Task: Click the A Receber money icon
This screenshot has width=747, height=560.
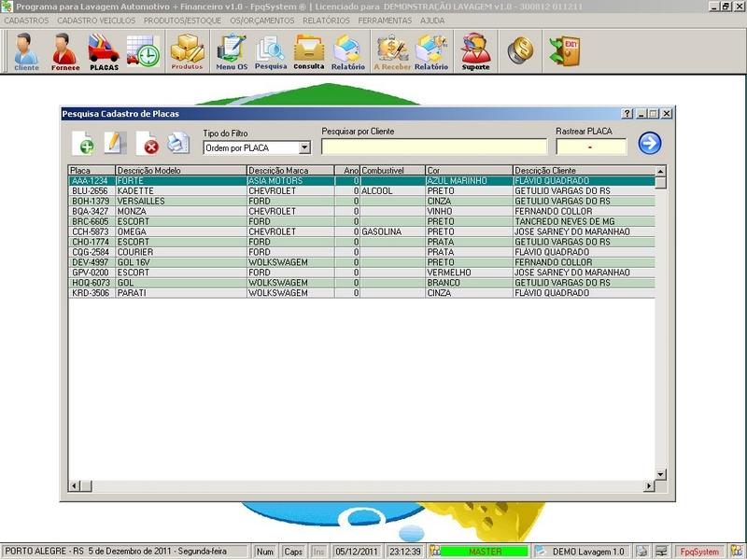Action: tap(391, 51)
